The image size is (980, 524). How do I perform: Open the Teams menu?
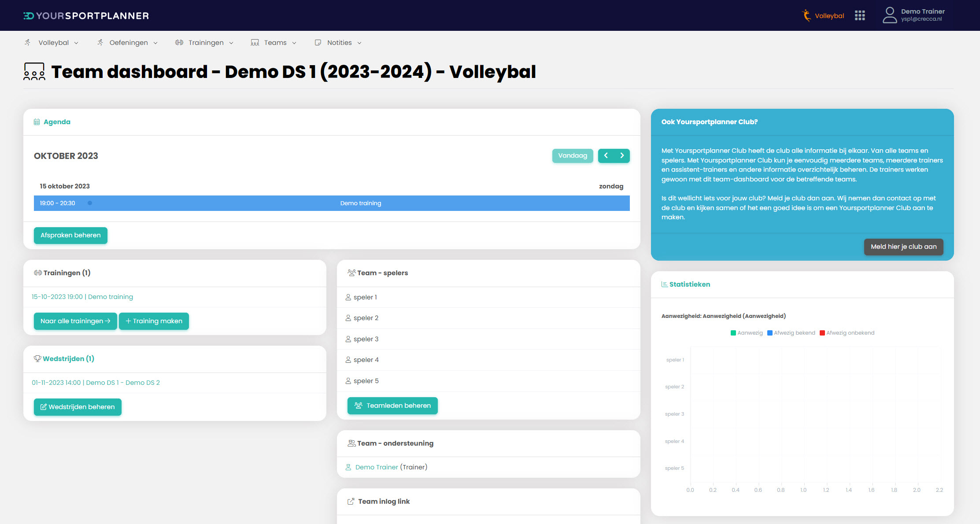[x=274, y=43]
